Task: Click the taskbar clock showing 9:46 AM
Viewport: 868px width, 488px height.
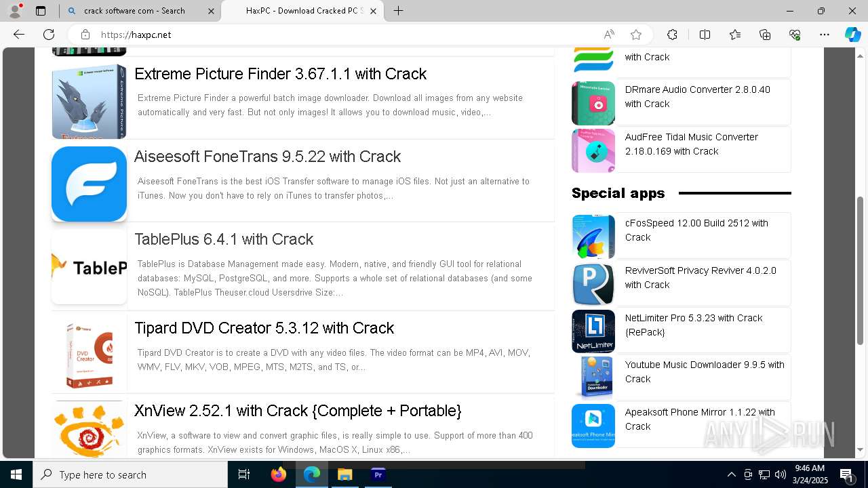Action: point(810,474)
